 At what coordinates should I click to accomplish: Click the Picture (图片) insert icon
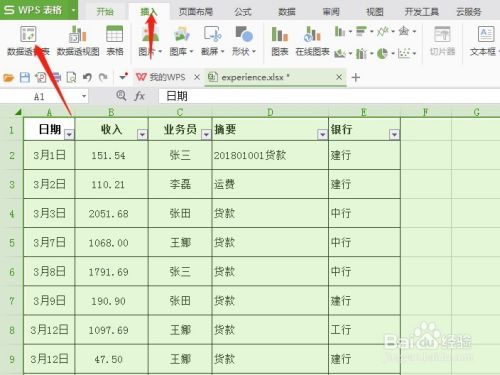coord(150,34)
